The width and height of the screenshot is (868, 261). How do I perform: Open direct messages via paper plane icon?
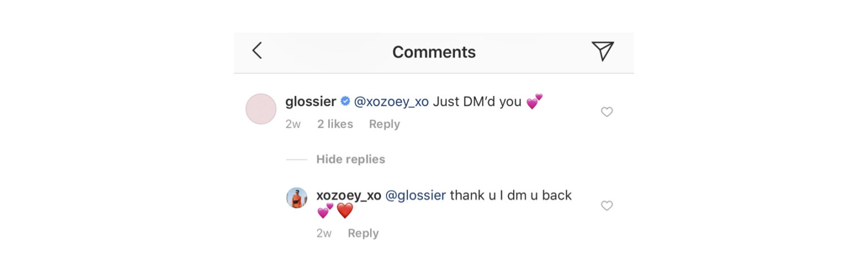coord(602,51)
